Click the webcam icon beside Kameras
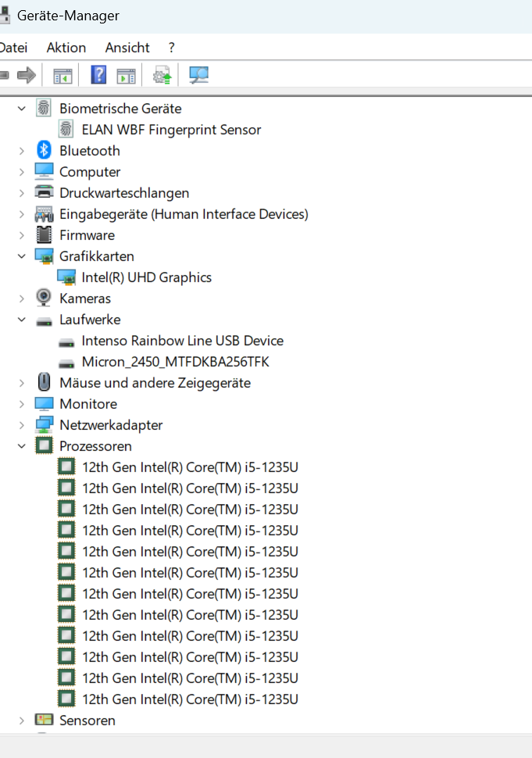 click(x=44, y=298)
